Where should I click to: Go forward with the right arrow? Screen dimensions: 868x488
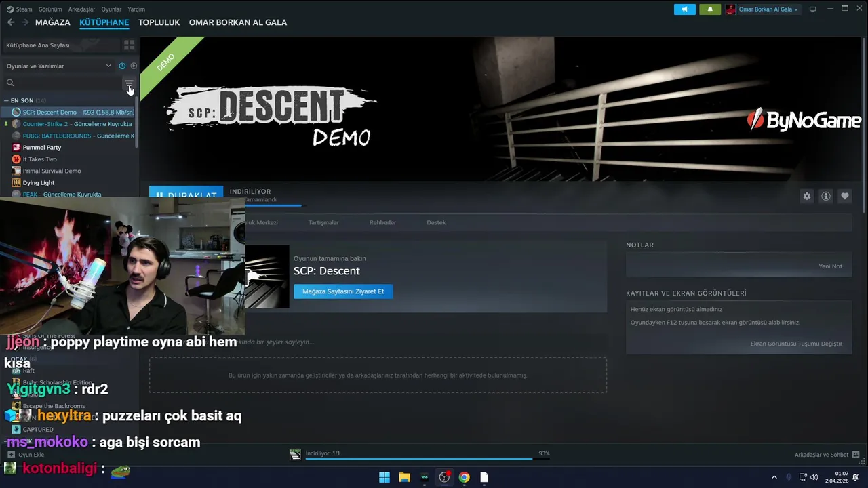pos(25,22)
